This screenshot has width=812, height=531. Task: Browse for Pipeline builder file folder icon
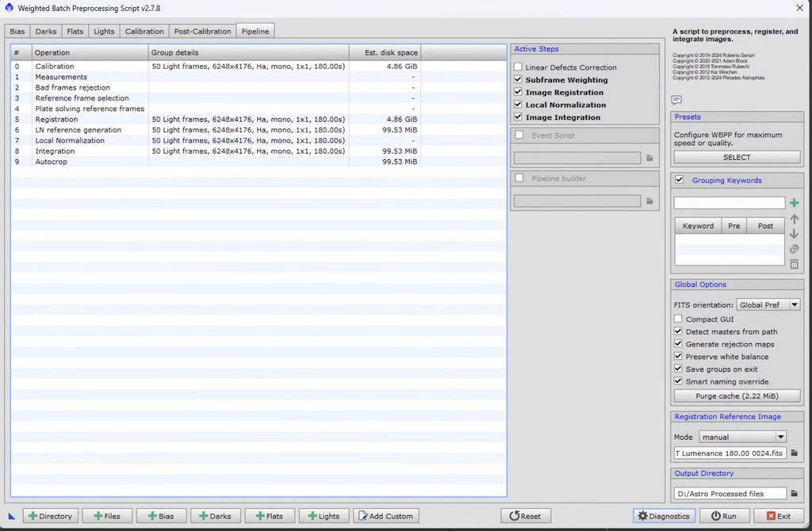coord(649,201)
